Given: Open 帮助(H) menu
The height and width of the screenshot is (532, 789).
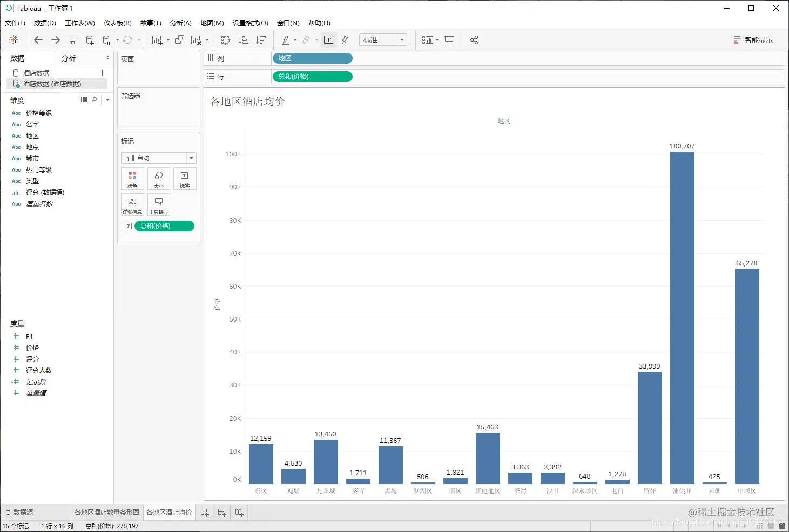Looking at the screenshot, I should pyautogui.click(x=319, y=23).
